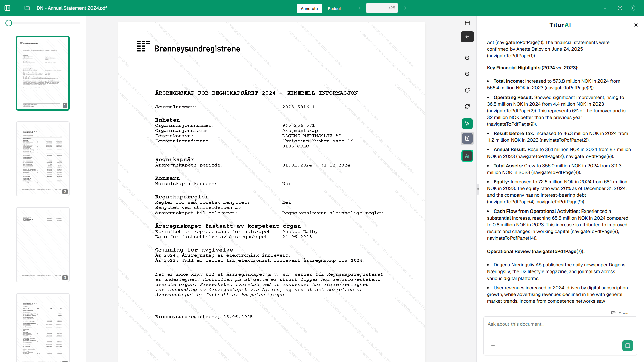Click the page number input field

382,8
